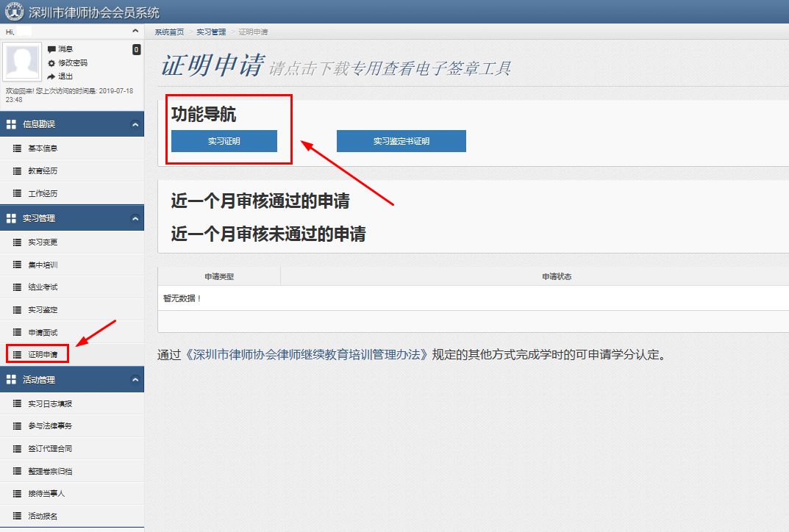The height and width of the screenshot is (532, 789).
Task: Click the message count badge showing 0
Action: [136, 49]
